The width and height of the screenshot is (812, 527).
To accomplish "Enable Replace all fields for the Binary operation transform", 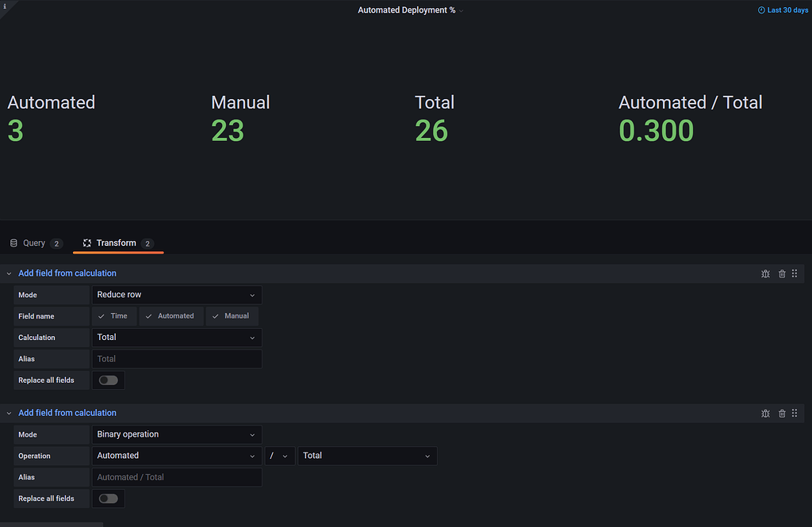I will point(108,498).
